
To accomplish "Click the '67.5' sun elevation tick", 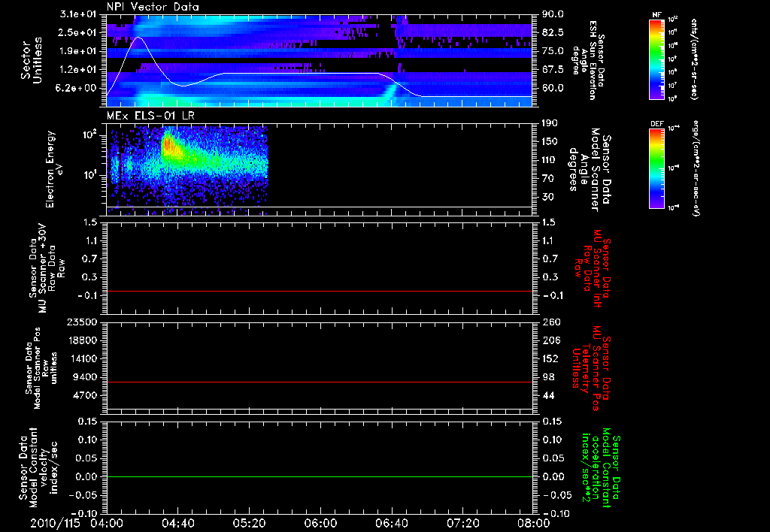I will pos(553,70).
